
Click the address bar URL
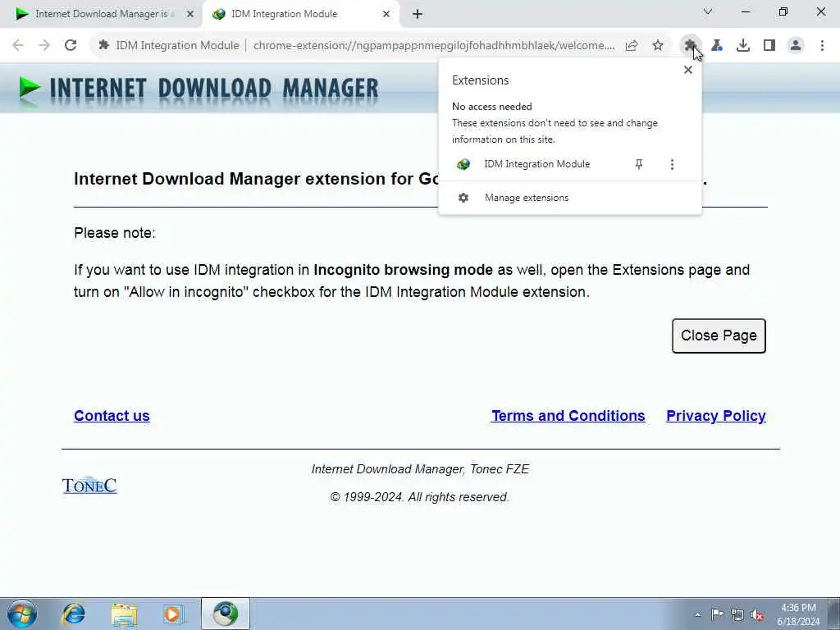pyautogui.click(x=434, y=46)
